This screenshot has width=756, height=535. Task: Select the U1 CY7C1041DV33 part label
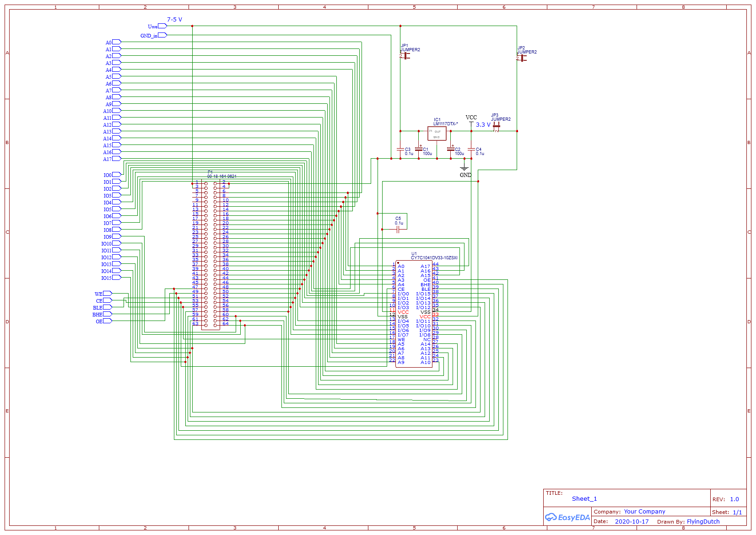pos(434,257)
